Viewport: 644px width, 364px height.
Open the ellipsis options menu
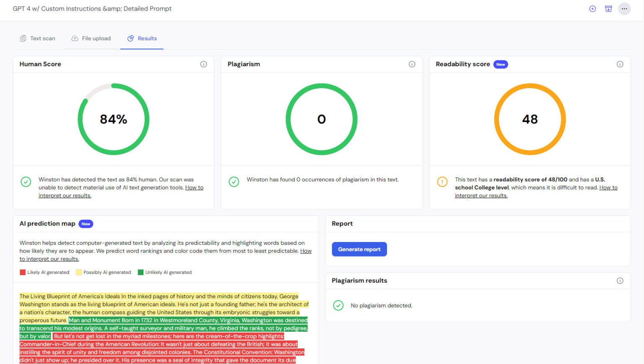[624, 8]
